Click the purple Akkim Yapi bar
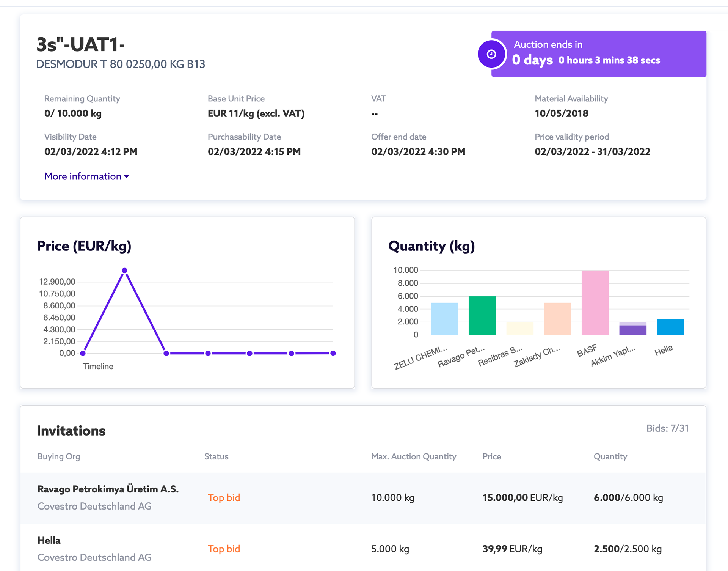This screenshot has width=728, height=571. coord(632,330)
